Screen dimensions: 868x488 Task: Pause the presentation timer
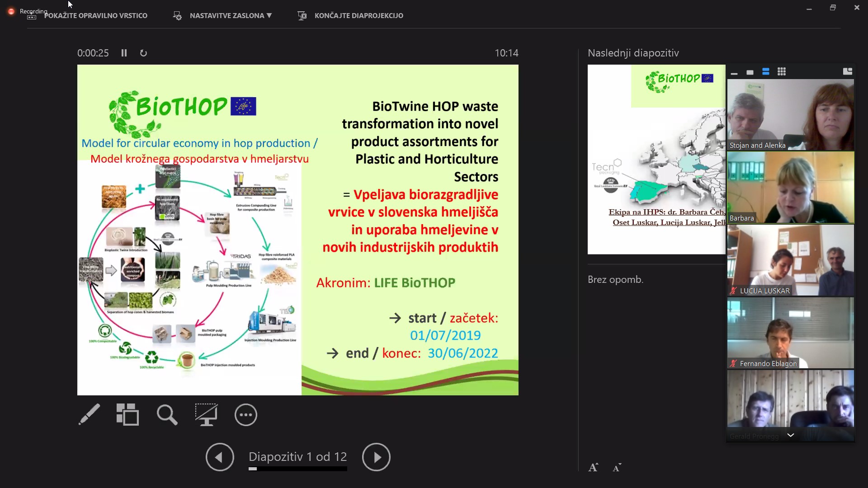(124, 53)
